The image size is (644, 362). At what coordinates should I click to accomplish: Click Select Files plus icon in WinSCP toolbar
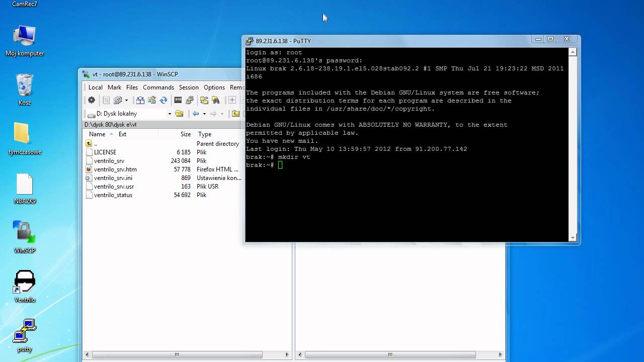click(232, 100)
